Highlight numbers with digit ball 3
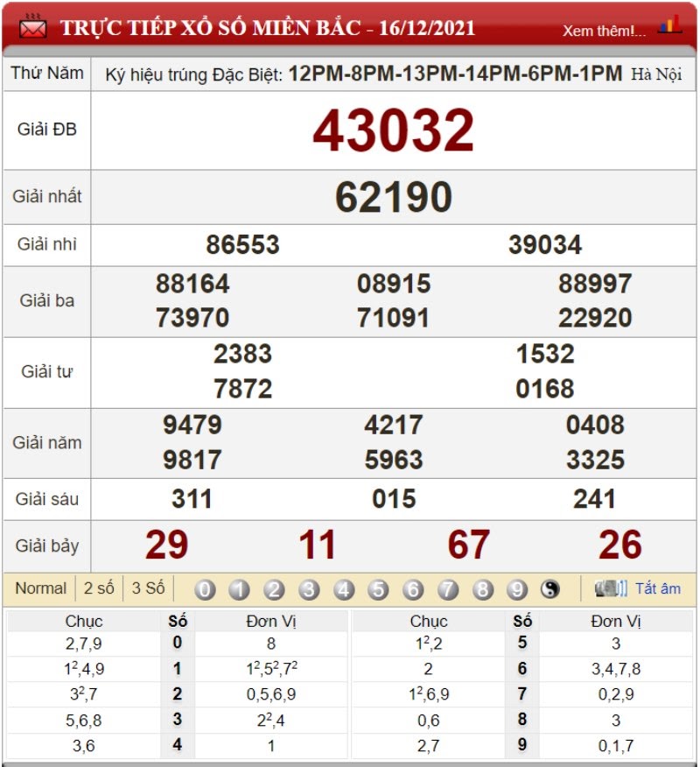This screenshot has height=767, width=700. coord(309,589)
